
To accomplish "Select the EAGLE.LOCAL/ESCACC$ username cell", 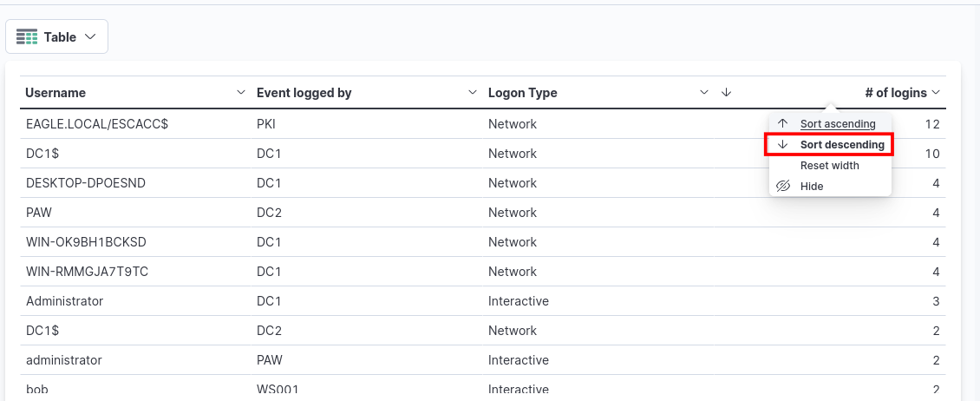I will tap(97, 124).
